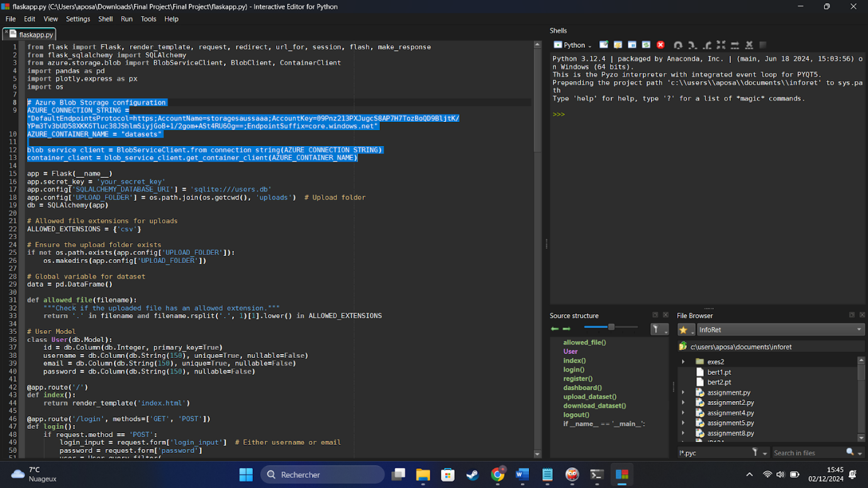The height and width of the screenshot is (488, 868).
Task: Expand the assignment5.py tree node
Action: coord(683,423)
